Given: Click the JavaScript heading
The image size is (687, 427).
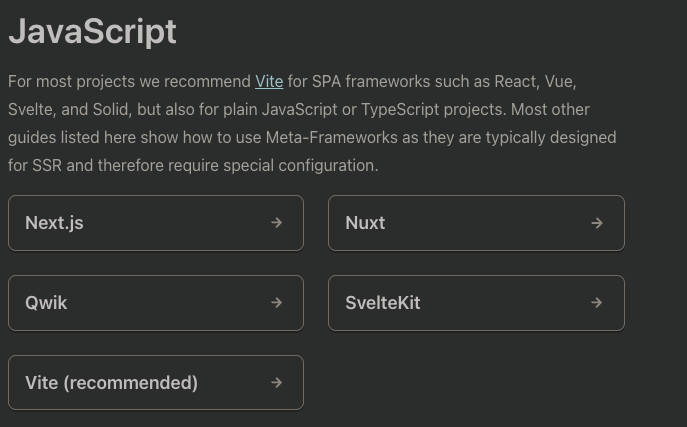Looking at the screenshot, I should tap(92, 32).
